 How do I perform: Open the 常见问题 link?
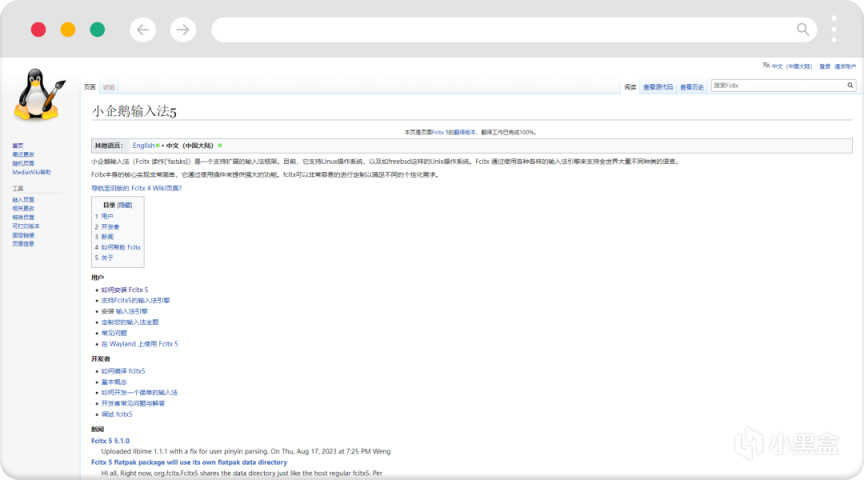pos(114,333)
